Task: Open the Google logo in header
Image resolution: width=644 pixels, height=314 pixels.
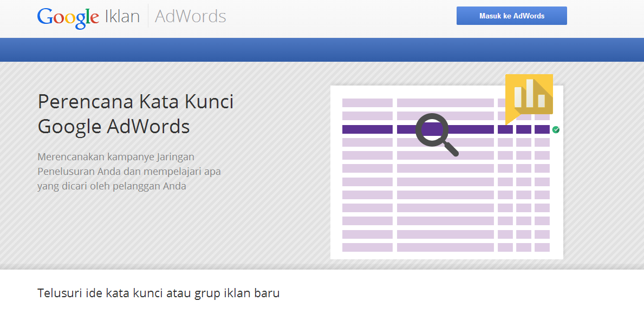Action: [68, 18]
